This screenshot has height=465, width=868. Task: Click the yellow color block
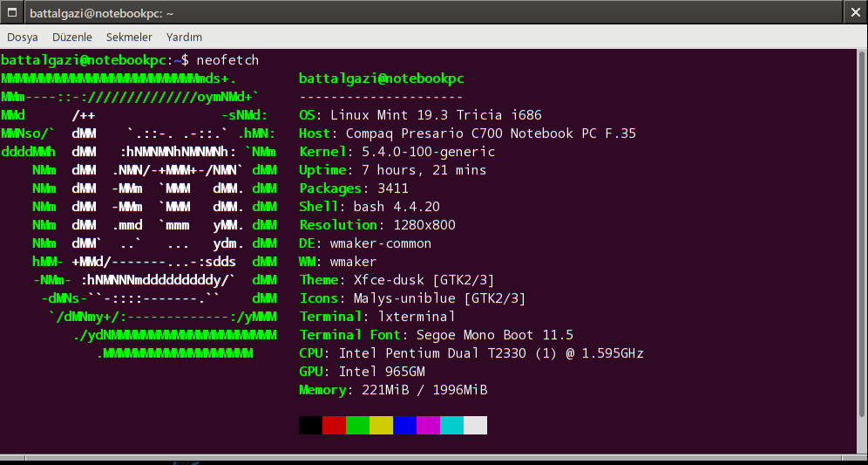click(381, 425)
